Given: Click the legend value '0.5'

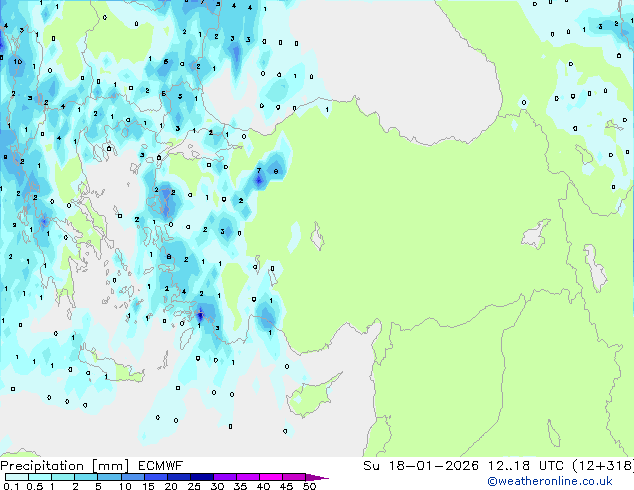Looking at the screenshot, I should [35, 486].
